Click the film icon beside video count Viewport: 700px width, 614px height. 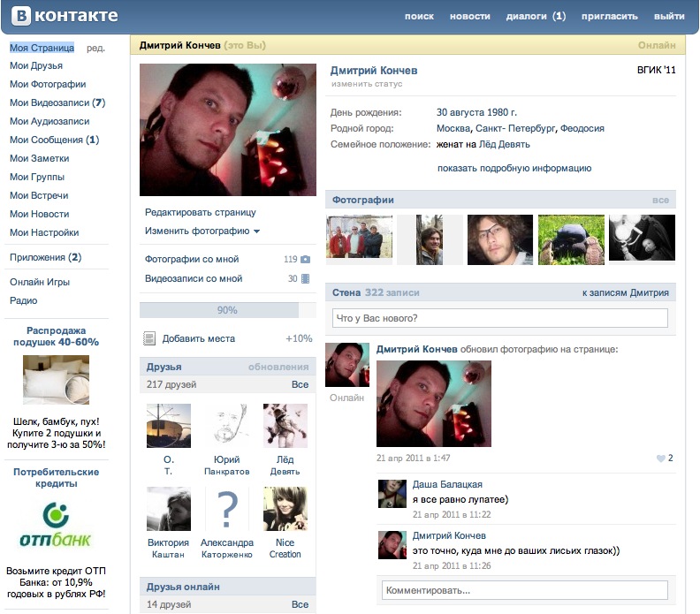305,279
